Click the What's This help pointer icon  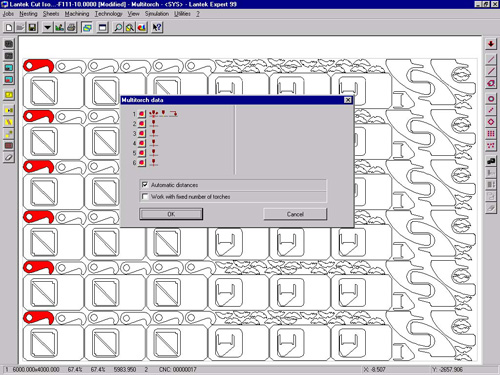pos(157,27)
